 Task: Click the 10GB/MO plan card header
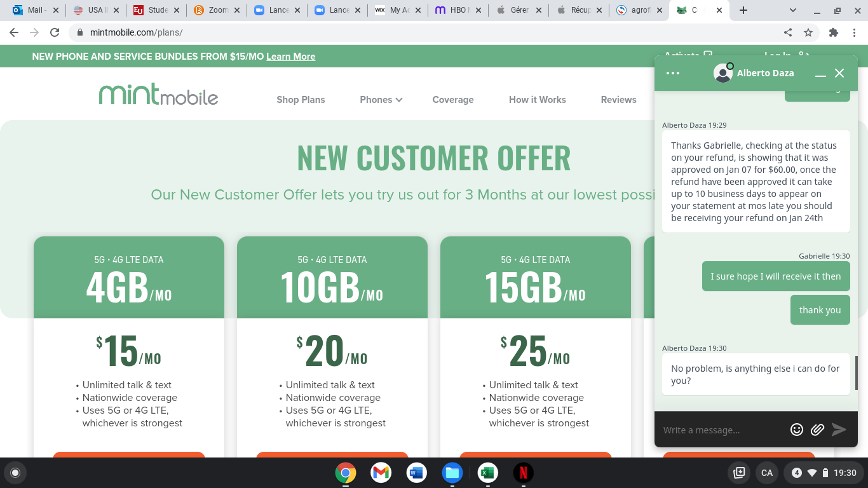[332, 278]
